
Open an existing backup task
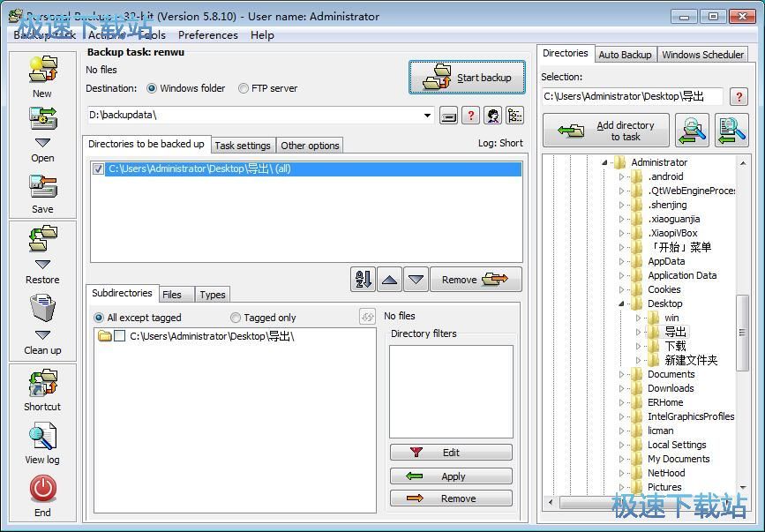pos(43,118)
